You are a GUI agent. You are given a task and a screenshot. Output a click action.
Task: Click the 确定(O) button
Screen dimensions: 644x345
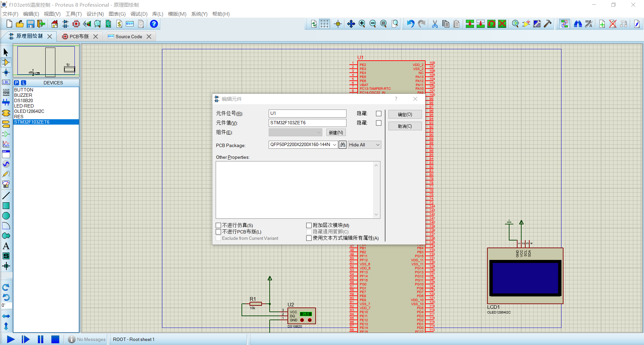click(405, 115)
